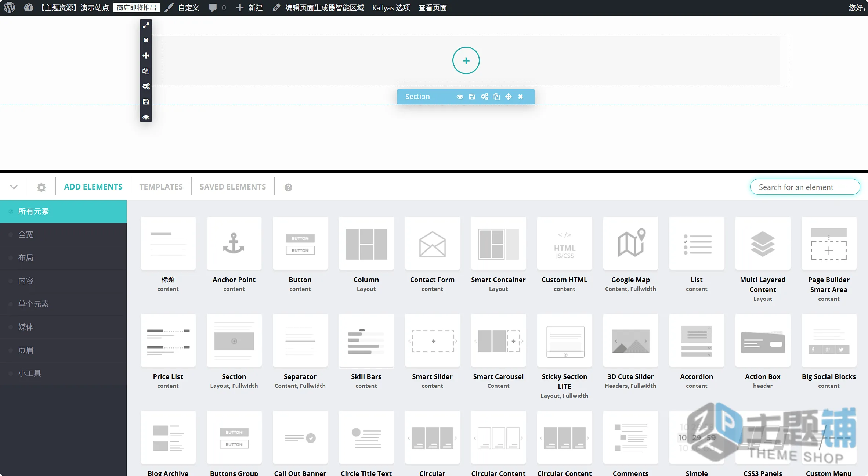Open 自定义 in admin bar
Viewport: 868px width, 476px height.
coord(182,7)
